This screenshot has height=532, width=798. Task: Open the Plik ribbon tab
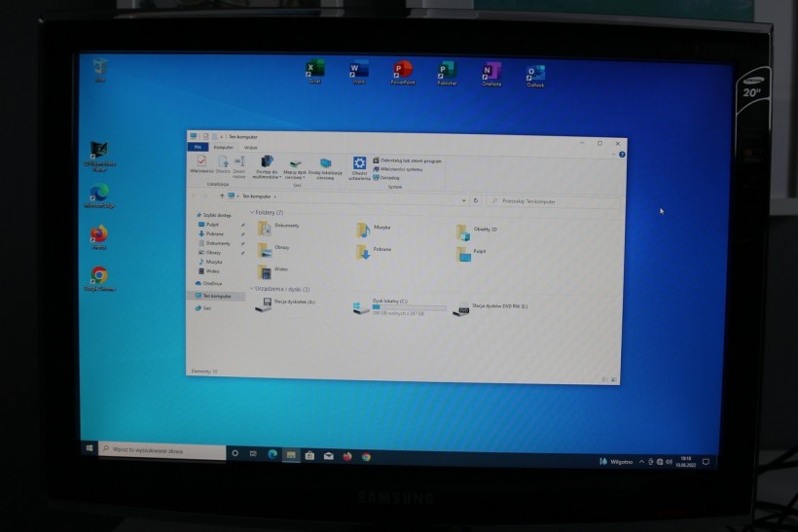[x=198, y=147]
